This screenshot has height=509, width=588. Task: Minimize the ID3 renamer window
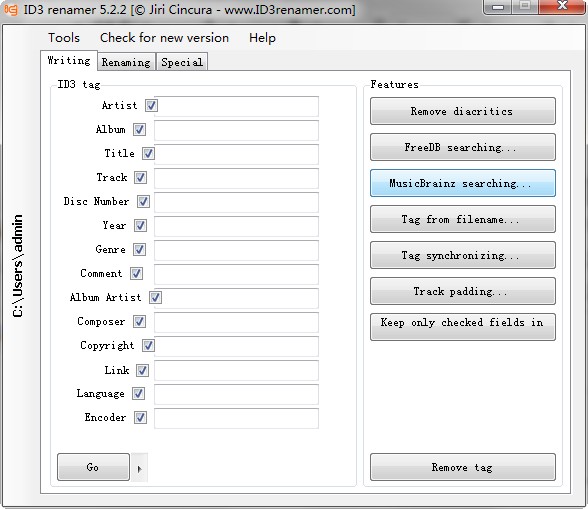[498, 7]
